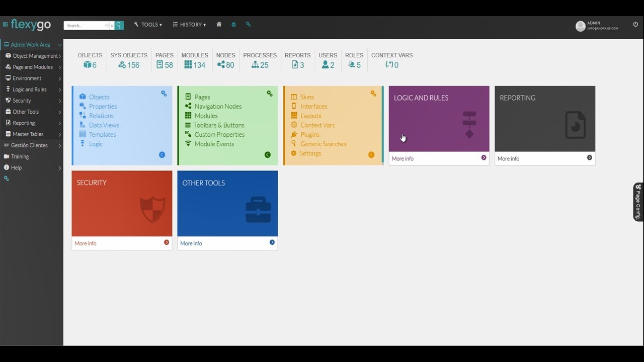Click the Users counter person icon

click(x=325, y=65)
